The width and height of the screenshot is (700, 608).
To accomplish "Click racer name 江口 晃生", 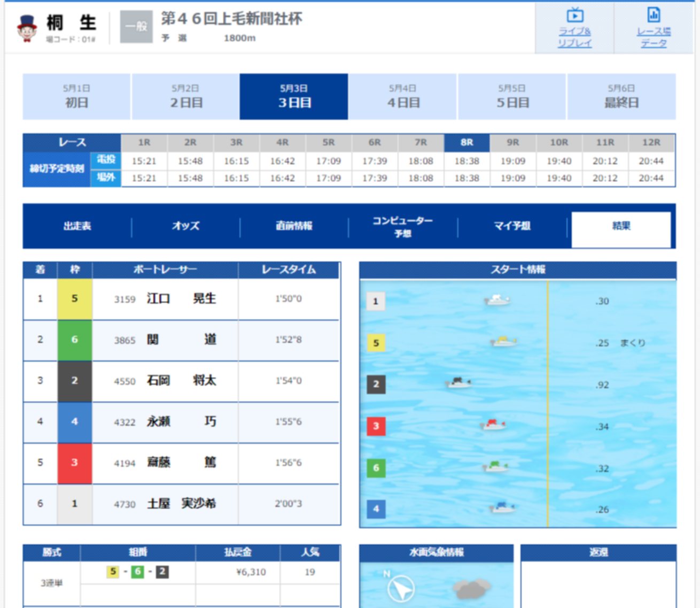I will [x=181, y=299].
